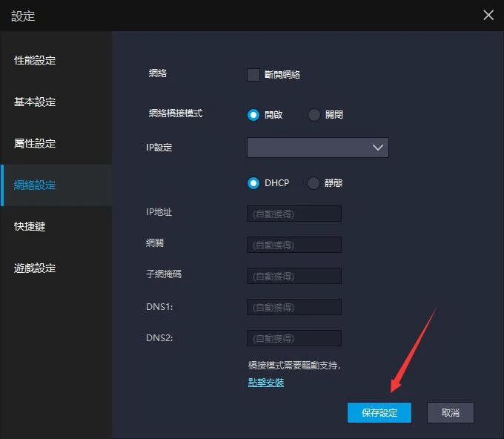Focus the DNS1 input field
The height and width of the screenshot is (439, 504).
coord(294,308)
